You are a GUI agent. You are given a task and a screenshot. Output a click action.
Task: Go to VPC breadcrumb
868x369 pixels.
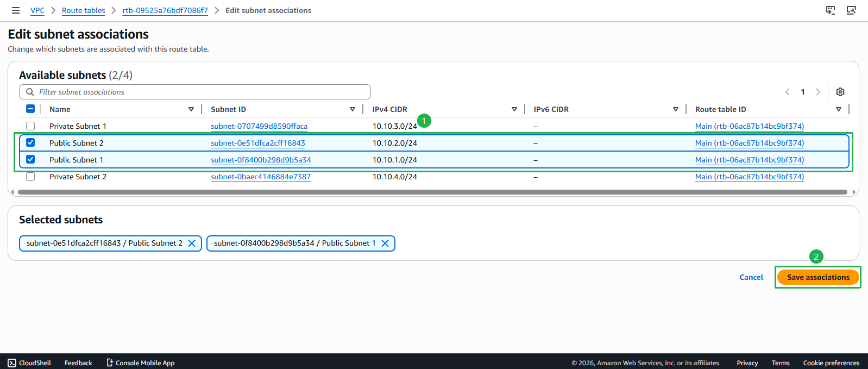(37, 10)
